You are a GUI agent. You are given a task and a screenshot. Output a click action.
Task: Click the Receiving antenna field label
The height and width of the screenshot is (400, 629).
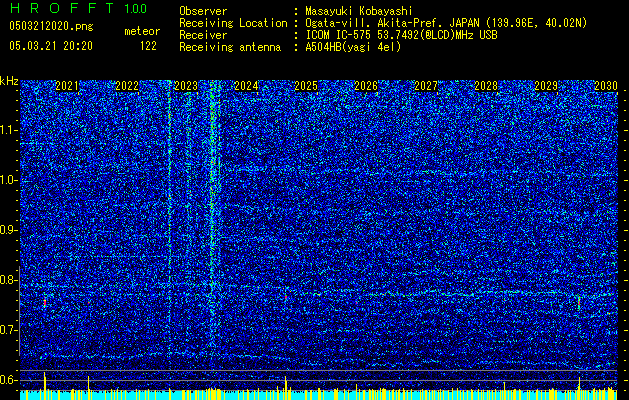[x=230, y=47]
